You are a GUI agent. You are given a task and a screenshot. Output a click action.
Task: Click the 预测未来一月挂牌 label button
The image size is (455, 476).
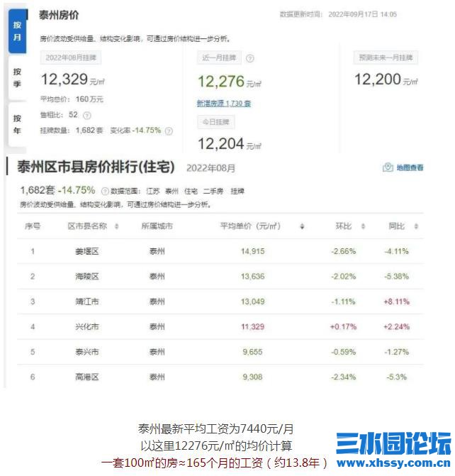[386, 57]
